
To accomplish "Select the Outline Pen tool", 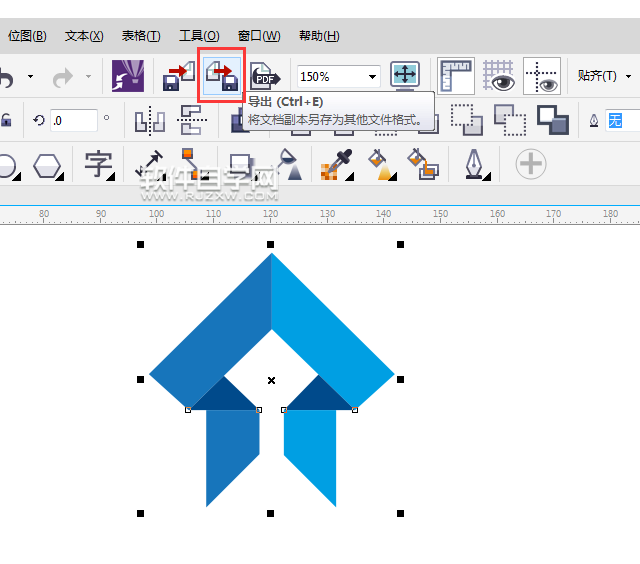I will point(473,164).
